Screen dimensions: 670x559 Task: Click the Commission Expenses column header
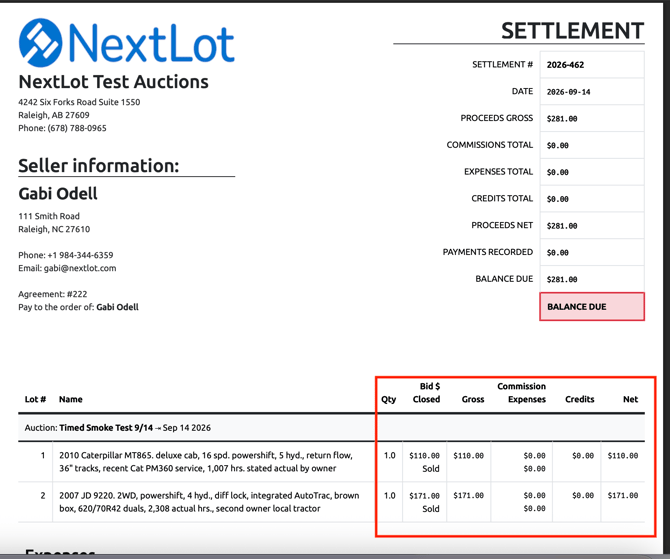coord(522,393)
